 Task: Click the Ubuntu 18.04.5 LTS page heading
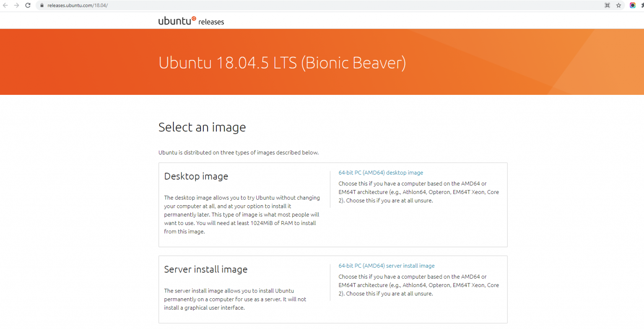pos(282,62)
